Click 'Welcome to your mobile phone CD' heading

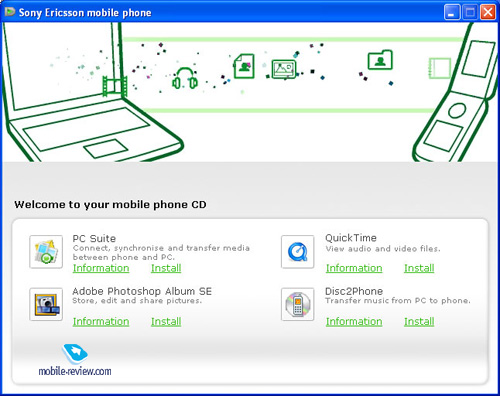tap(110, 204)
